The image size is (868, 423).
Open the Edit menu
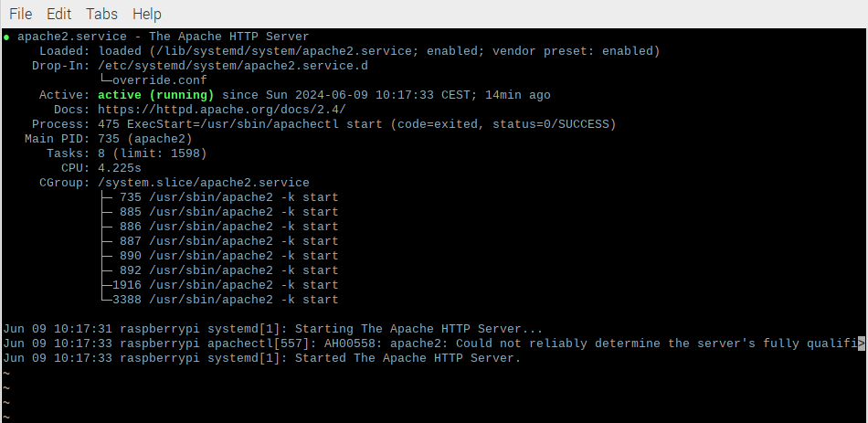coord(58,14)
